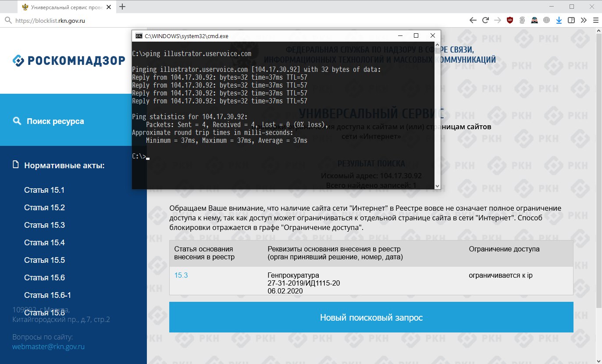Screen dimensions: 602x364
Task: Click the cmd.exe window title bar icon
Action: [139, 36]
